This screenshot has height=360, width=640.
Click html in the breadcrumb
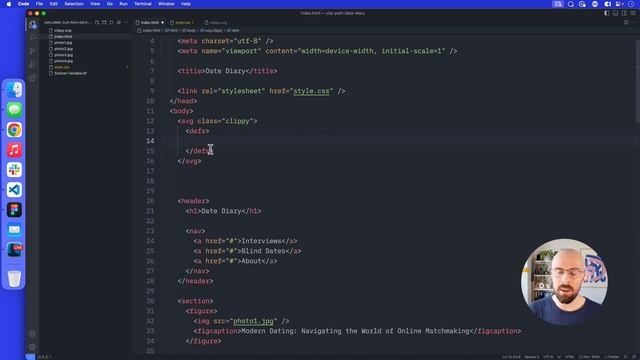[x=172, y=30]
